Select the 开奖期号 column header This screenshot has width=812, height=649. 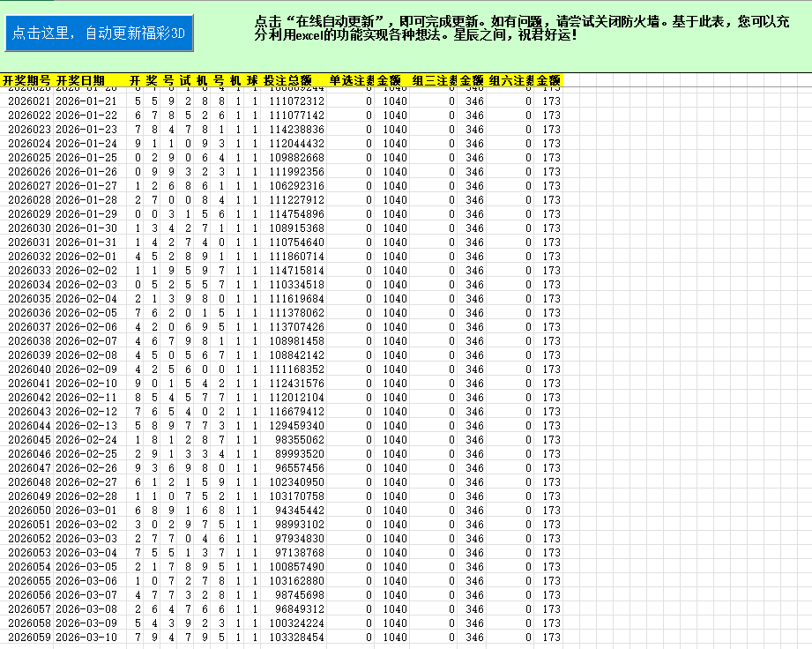coord(26,80)
